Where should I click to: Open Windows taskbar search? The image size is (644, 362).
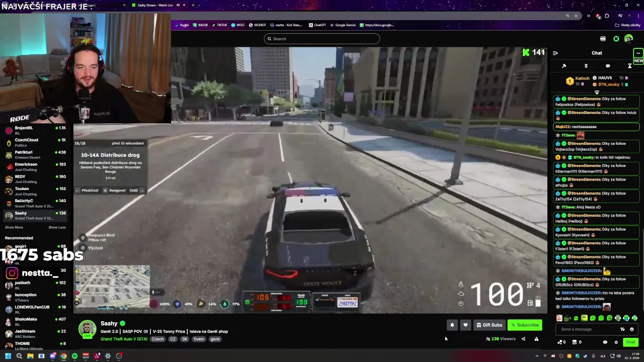pos(19,356)
